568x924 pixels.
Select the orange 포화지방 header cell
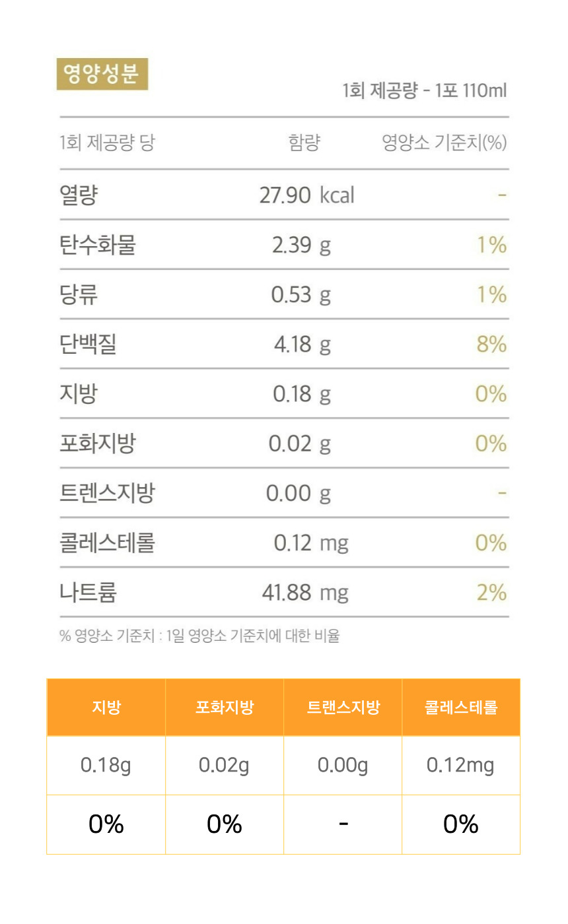(225, 708)
